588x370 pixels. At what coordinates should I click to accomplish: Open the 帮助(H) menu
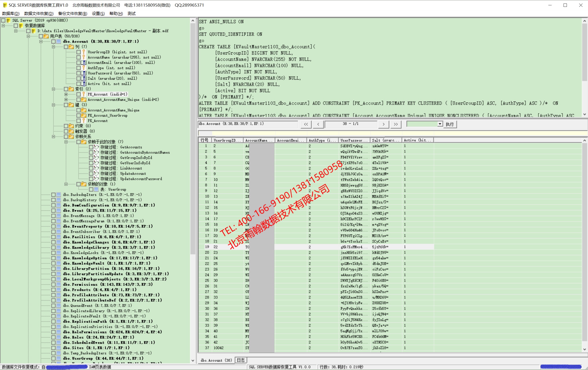(x=116, y=13)
